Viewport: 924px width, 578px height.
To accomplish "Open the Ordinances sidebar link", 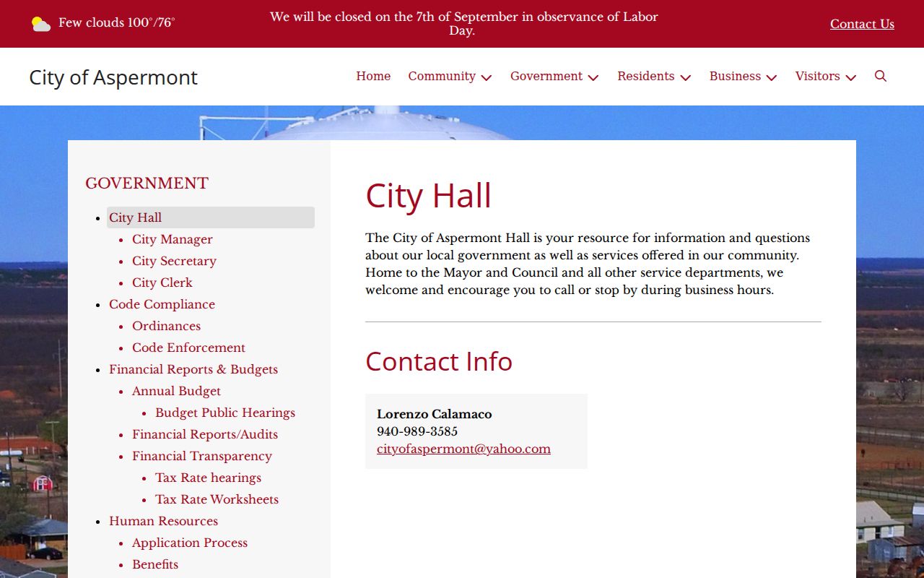I will coord(166,326).
